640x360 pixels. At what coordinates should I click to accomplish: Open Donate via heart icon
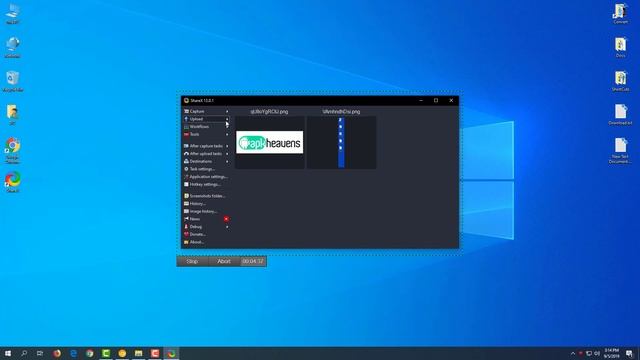[x=186, y=234]
